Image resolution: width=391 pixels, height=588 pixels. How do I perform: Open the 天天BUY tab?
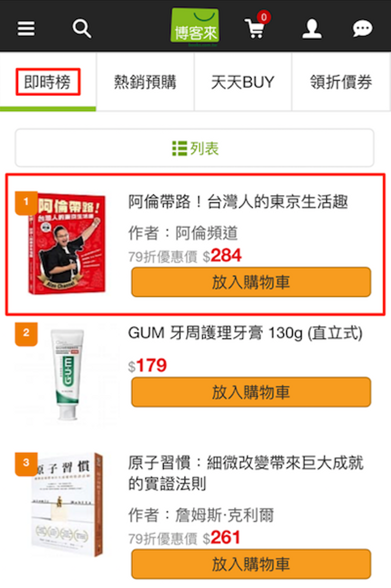pos(243,82)
